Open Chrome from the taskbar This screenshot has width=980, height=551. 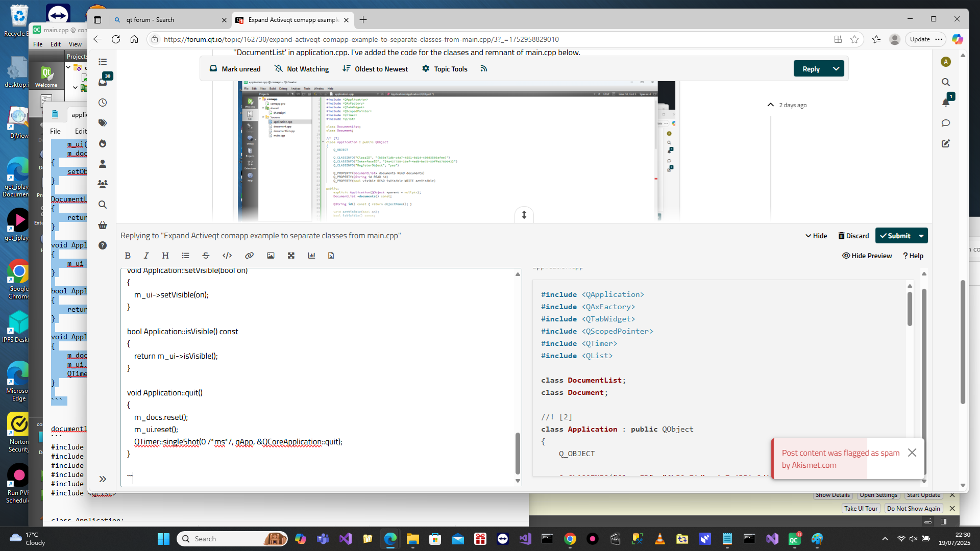pyautogui.click(x=570, y=539)
